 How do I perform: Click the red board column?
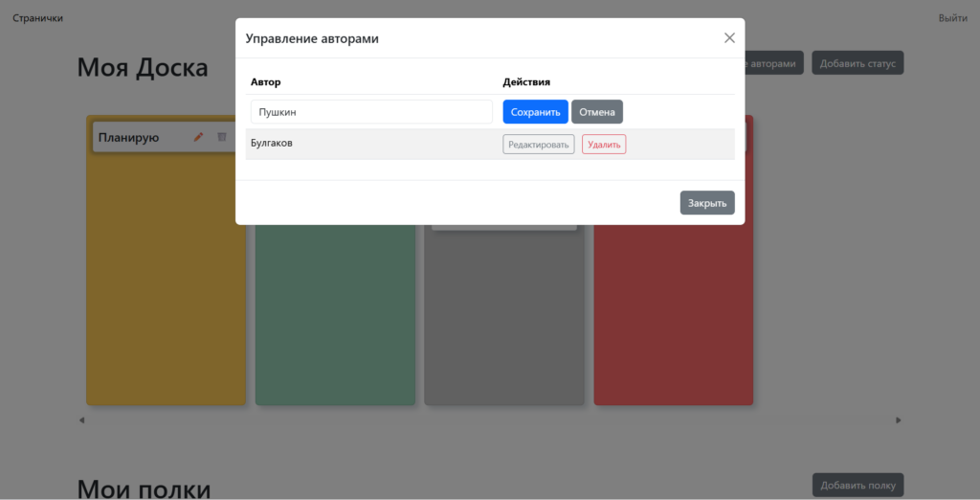coord(673,316)
